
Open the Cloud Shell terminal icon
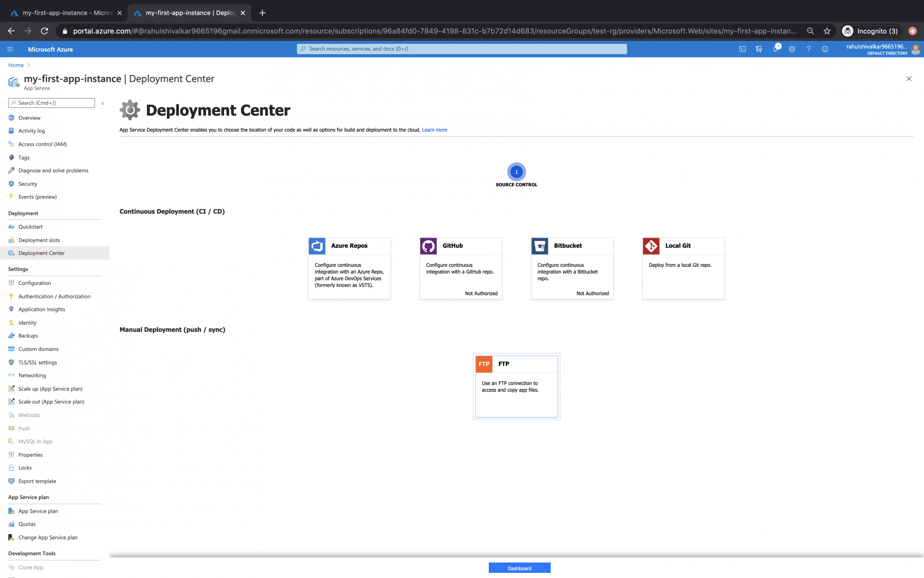click(742, 49)
